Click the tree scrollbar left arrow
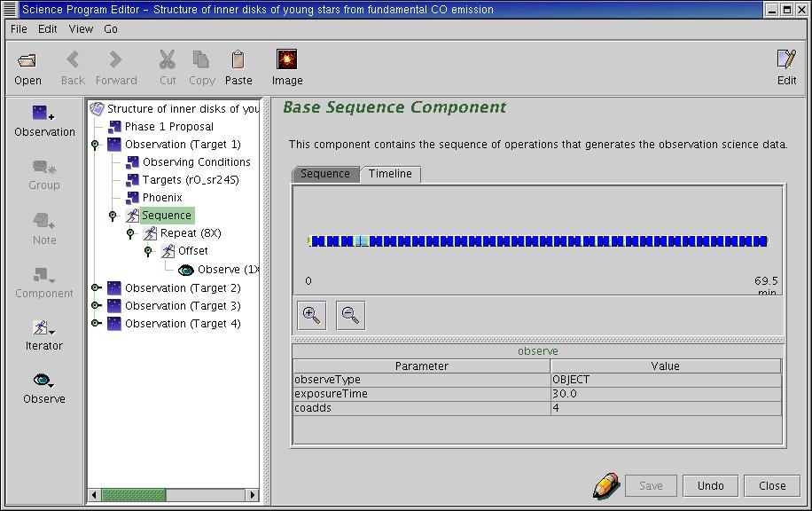Image resolution: width=812 pixels, height=511 pixels. coord(94,495)
